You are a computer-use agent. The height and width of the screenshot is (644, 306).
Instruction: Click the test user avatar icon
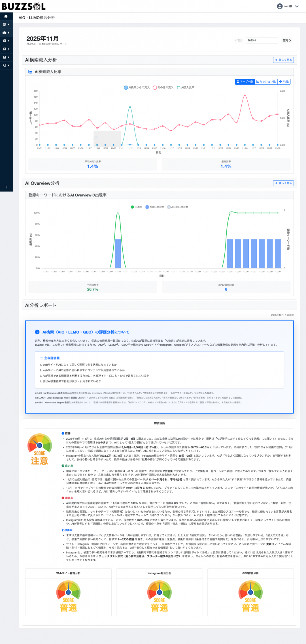point(280,6)
